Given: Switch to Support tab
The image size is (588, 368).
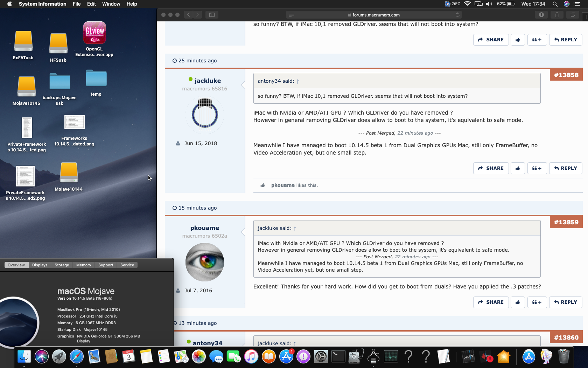Looking at the screenshot, I should pos(106,265).
